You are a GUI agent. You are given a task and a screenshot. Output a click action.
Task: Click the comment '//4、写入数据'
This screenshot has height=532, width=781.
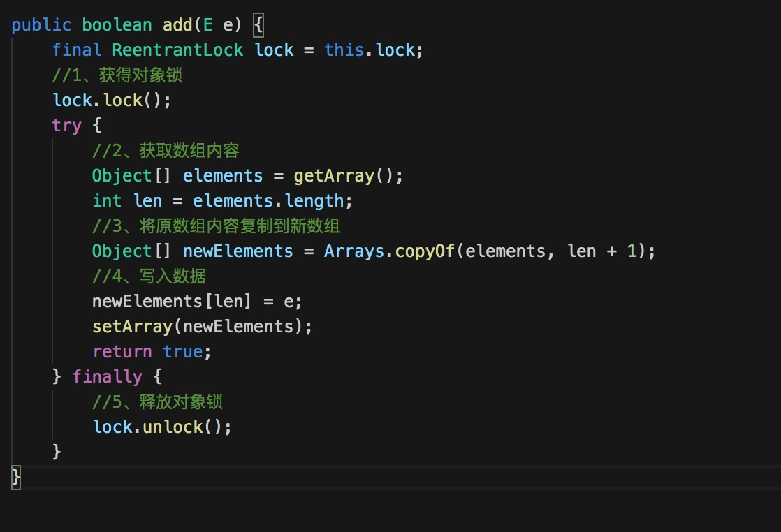coord(148,276)
